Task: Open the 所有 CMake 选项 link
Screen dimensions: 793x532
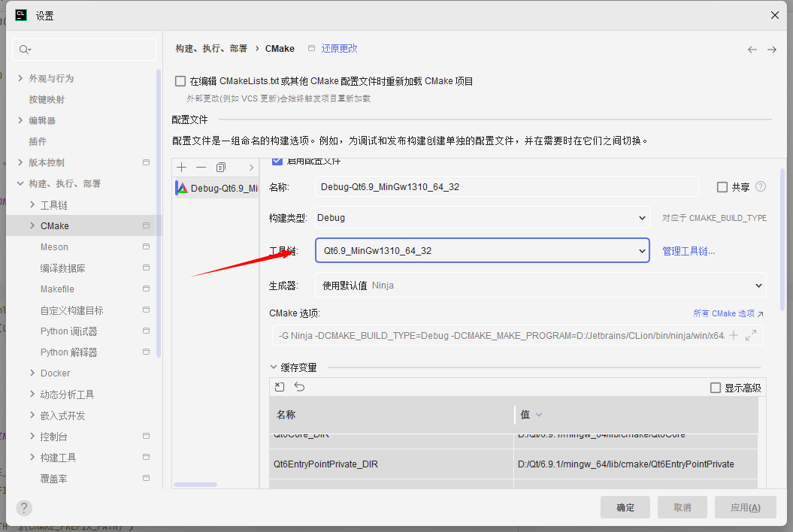Action: click(x=728, y=313)
